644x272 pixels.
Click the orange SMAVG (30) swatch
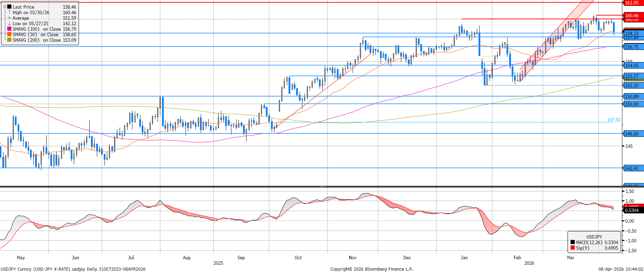coord(9,34)
